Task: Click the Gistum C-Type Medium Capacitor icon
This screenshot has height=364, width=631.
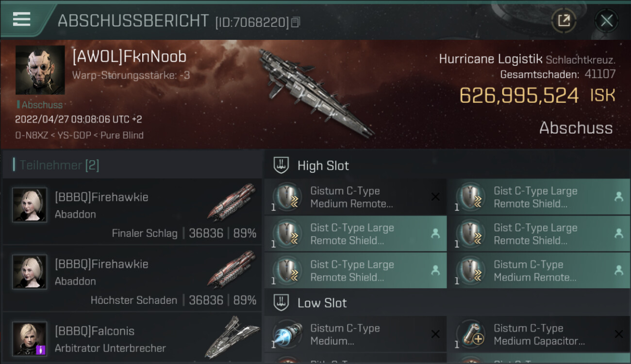Action: click(470, 334)
